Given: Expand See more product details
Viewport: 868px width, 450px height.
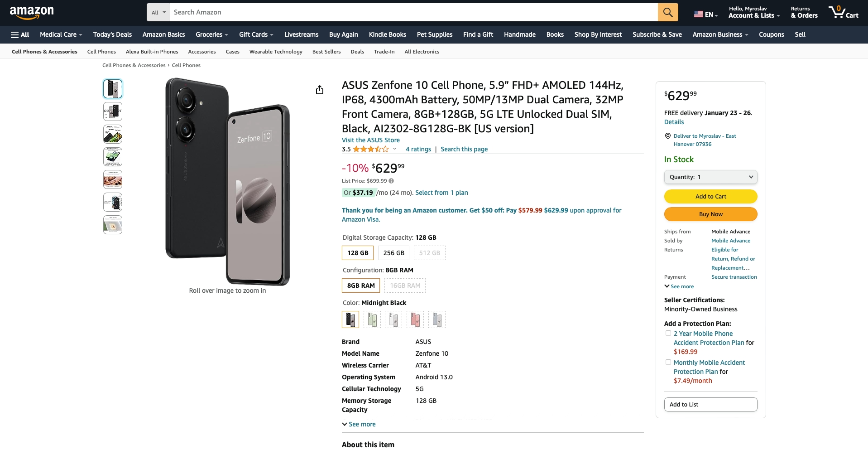Looking at the screenshot, I should 359,424.
